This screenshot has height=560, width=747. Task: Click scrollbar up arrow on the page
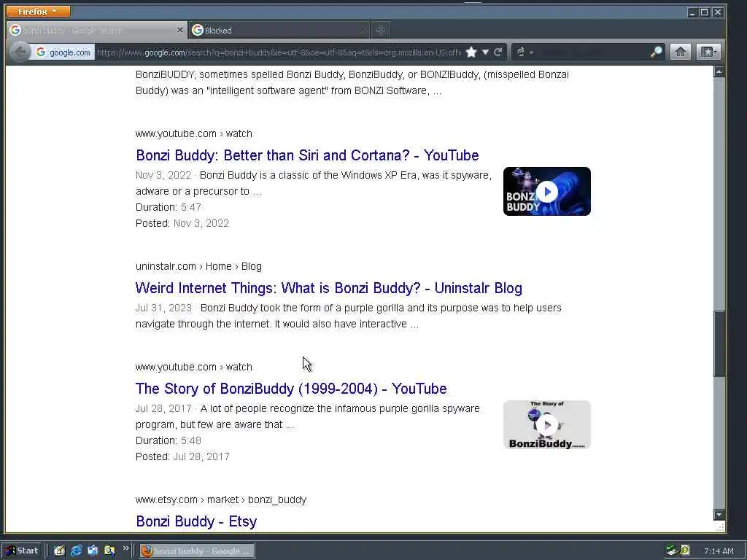[x=719, y=72]
